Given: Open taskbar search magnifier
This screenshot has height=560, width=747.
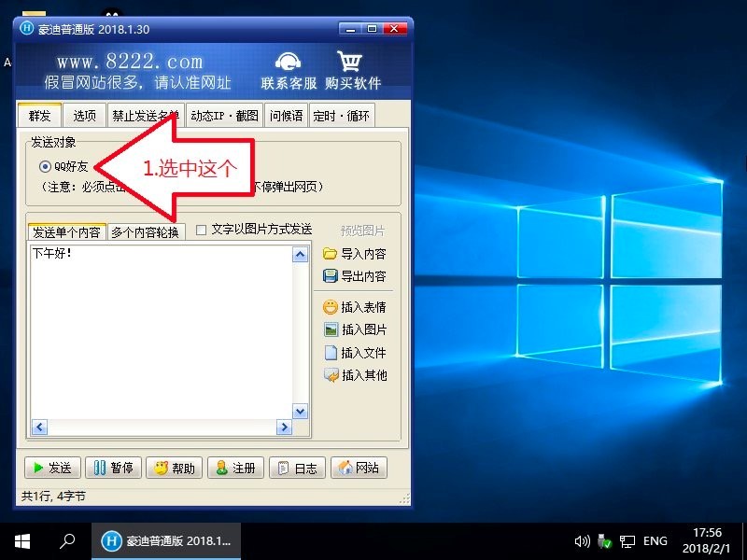Looking at the screenshot, I should (x=67, y=541).
